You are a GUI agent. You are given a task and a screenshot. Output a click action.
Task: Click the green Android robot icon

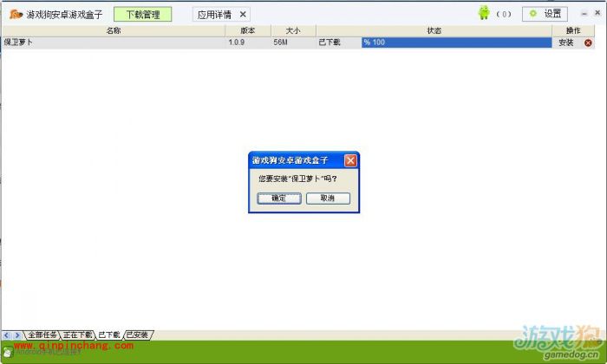click(x=484, y=13)
